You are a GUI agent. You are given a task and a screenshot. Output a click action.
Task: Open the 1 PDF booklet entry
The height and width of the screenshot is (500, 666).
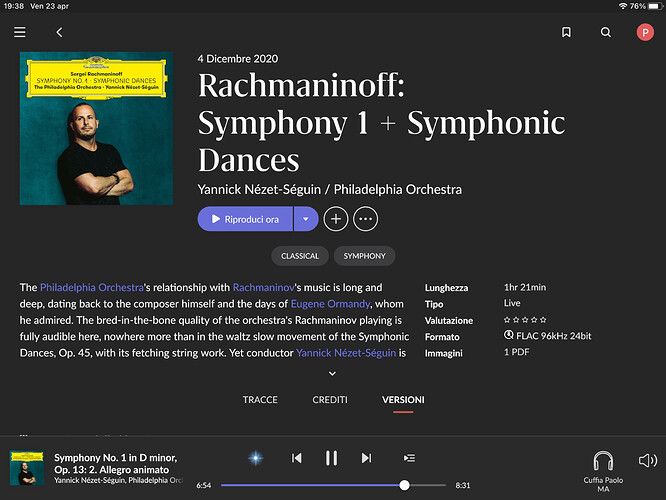pos(516,352)
